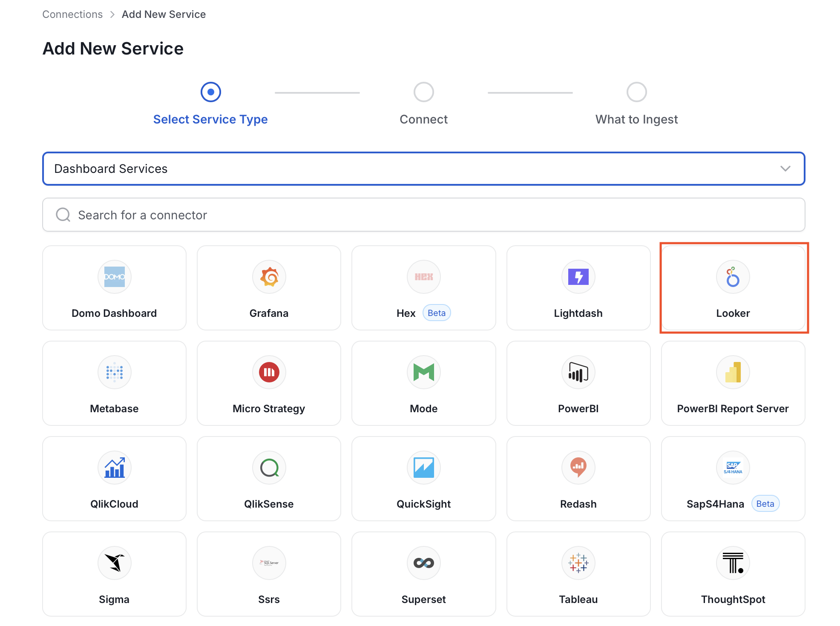Choose the PowerBI Report Server icon
The height and width of the screenshot is (626, 840).
[733, 372]
